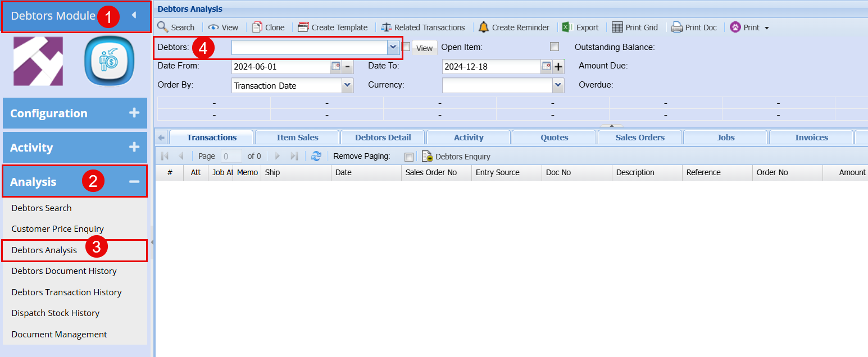Enable the Open Item checkbox
Viewport: 868px width, 357px height.
pyautogui.click(x=555, y=47)
